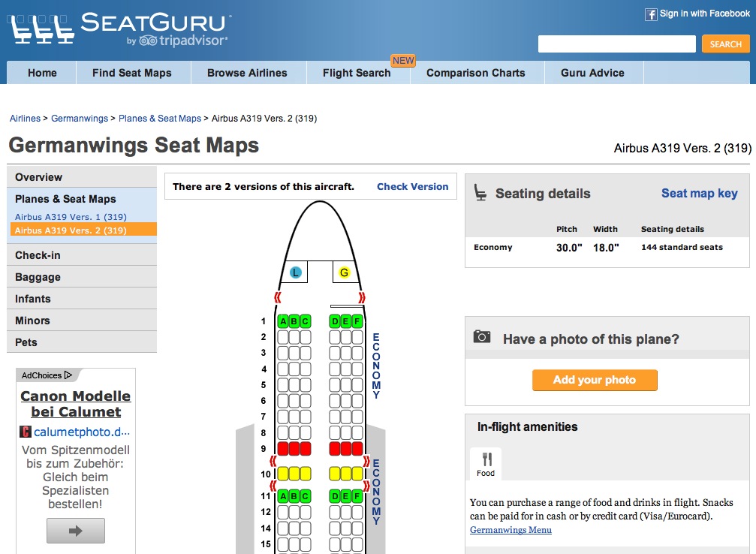Open the Germanwings Menu link

click(511, 530)
